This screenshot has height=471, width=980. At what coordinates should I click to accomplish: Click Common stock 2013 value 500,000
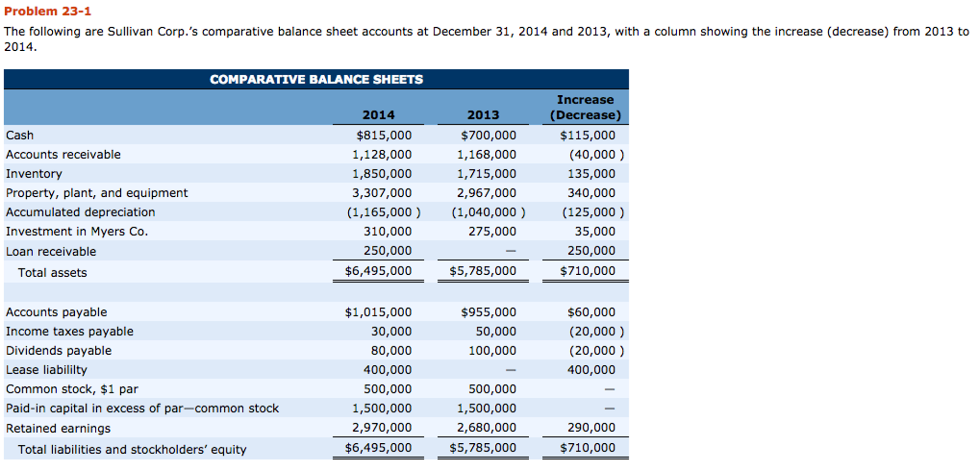click(492, 389)
